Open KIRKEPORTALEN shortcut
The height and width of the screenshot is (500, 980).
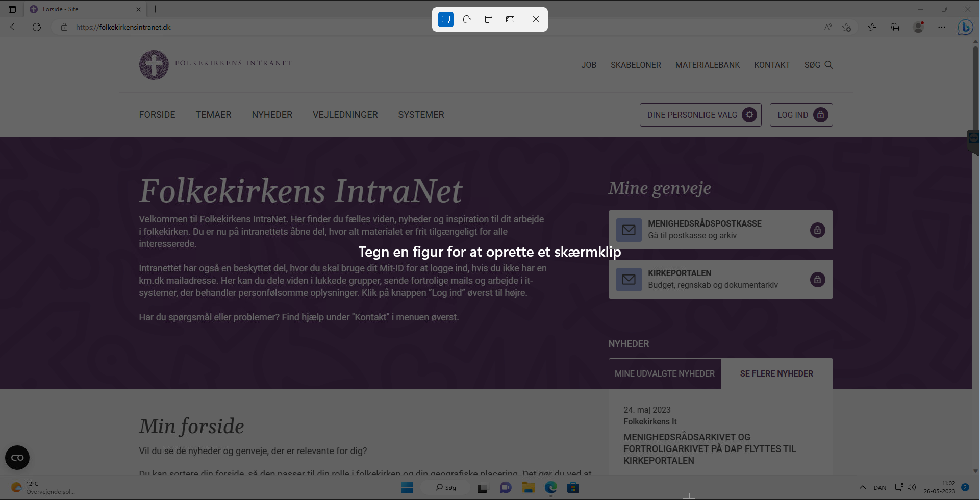click(720, 279)
